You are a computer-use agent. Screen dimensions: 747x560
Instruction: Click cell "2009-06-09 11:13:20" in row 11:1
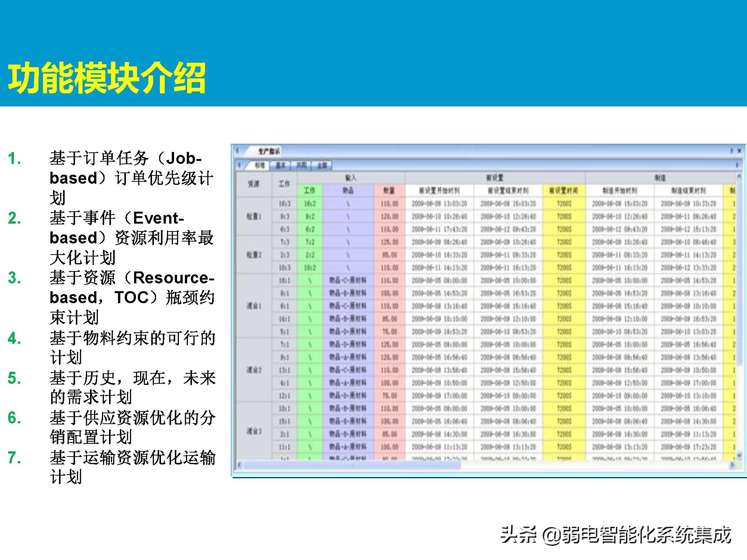(439, 447)
